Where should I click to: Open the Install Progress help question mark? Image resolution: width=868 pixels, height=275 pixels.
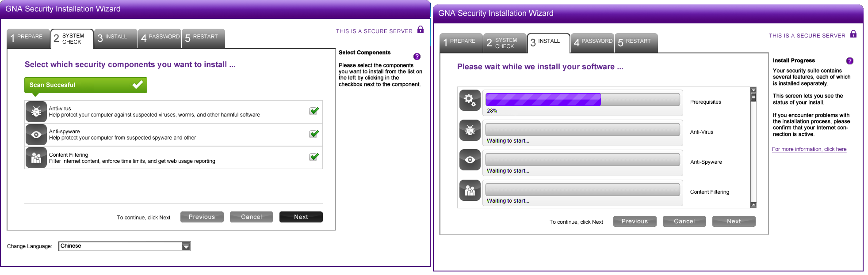click(849, 61)
